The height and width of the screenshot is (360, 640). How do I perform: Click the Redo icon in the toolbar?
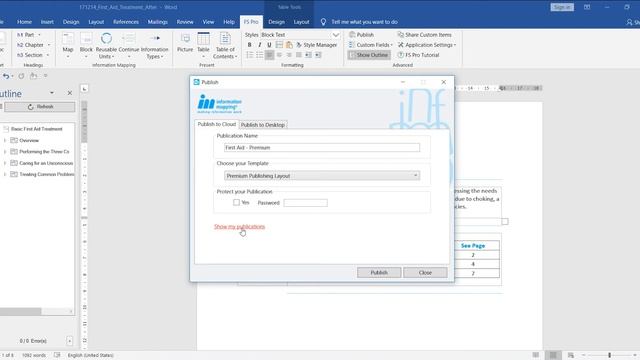pyautogui.click(x=21, y=76)
